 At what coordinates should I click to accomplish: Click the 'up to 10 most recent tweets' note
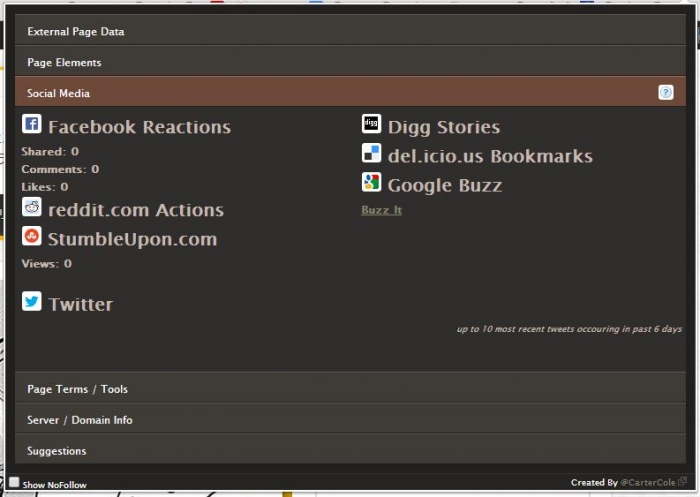click(569, 329)
